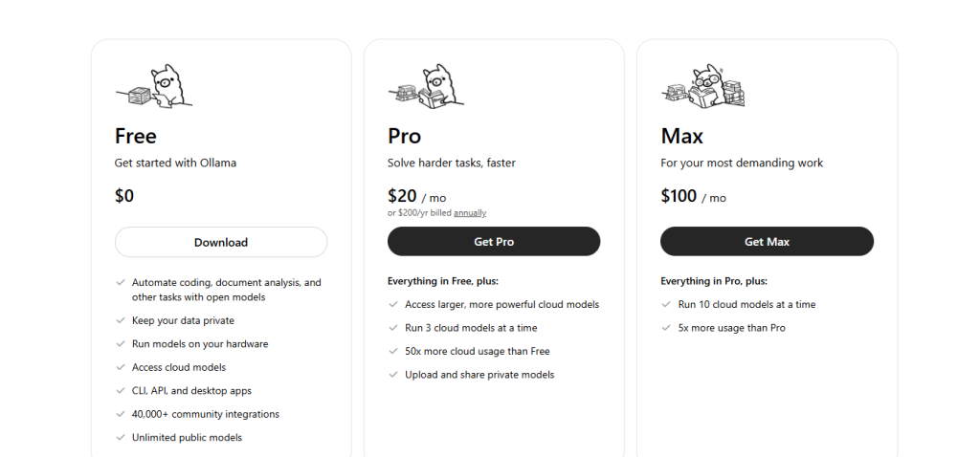Click checkmark next to Run 3 cloud models
The height and width of the screenshot is (457, 980).
point(393,328)
